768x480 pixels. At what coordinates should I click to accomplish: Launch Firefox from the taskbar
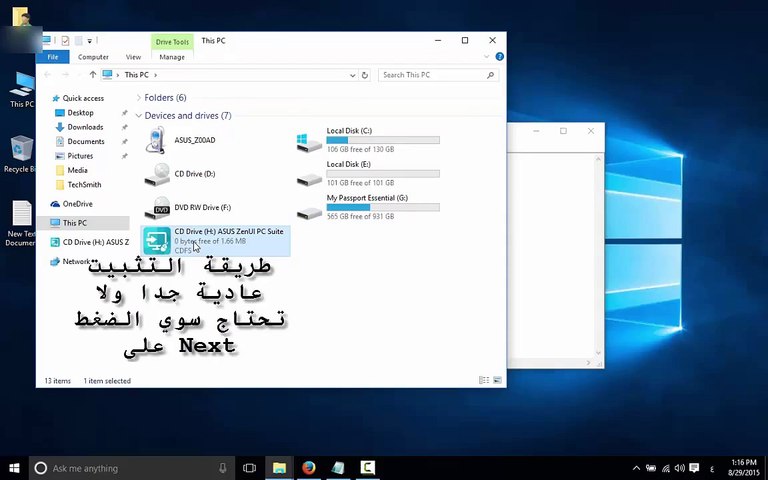click(x=309, y=468)
